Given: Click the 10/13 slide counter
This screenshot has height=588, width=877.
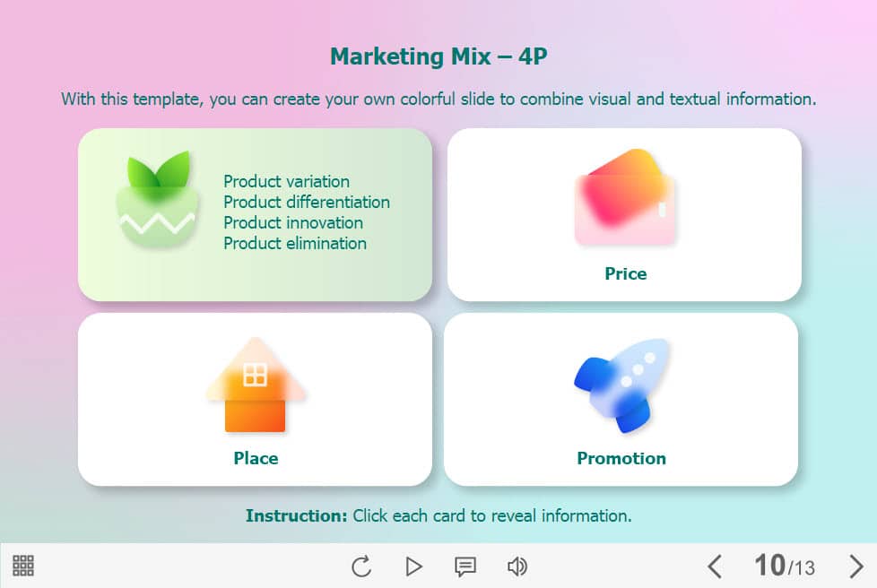Looking at the screenshot, I should pos(785,566).
